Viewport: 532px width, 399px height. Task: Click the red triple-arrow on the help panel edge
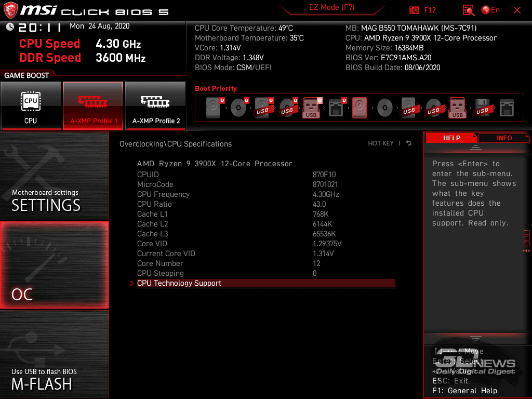point(526,251)
